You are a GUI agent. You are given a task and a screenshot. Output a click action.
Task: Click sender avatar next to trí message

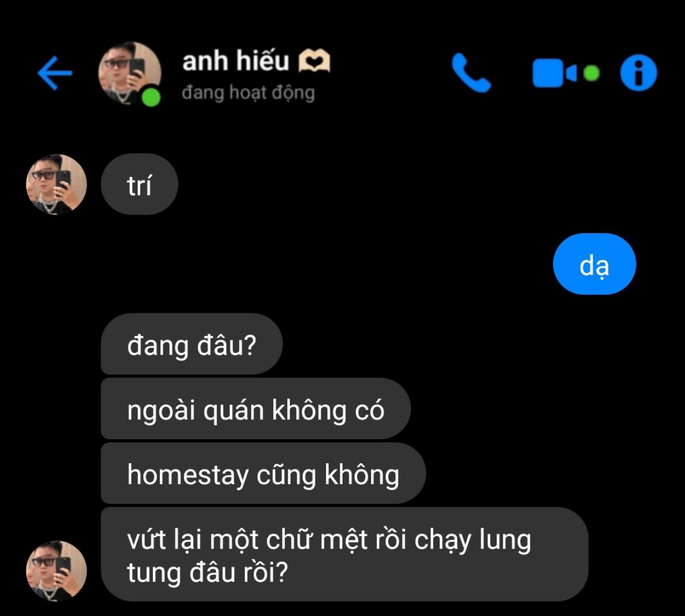click(x=57, y=184)
